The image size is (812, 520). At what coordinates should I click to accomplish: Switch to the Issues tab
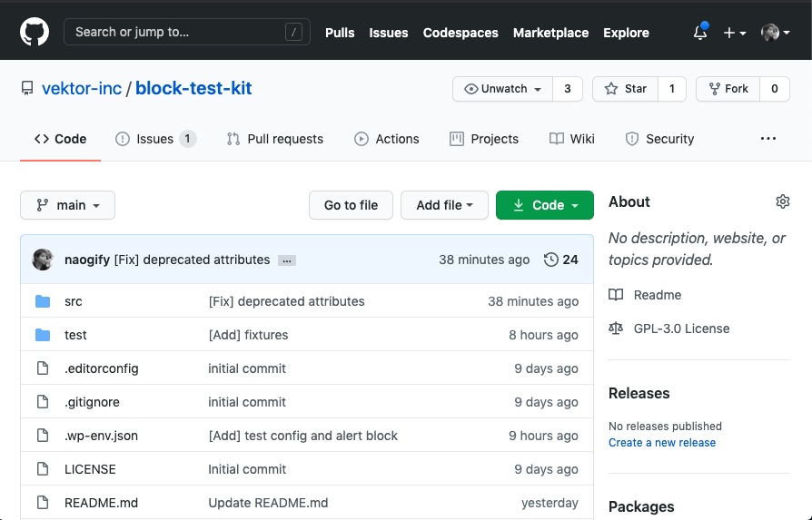pos(155,139)
